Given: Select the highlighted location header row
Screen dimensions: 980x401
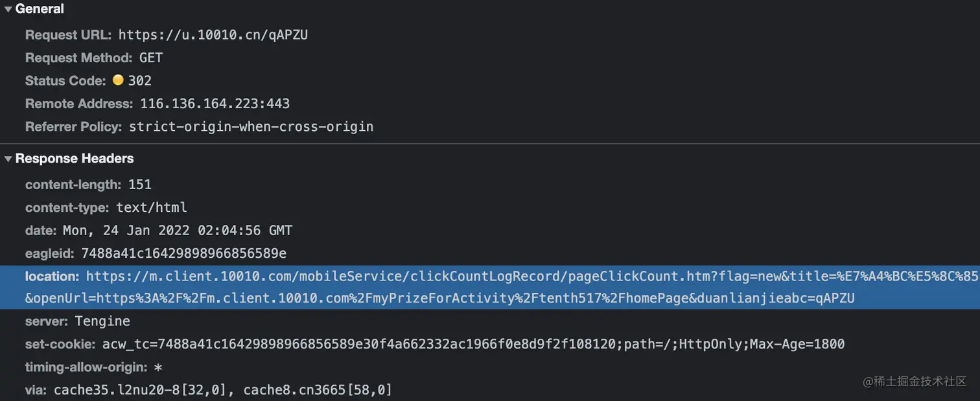Looking at the screenshot, I should click(490, 287).
